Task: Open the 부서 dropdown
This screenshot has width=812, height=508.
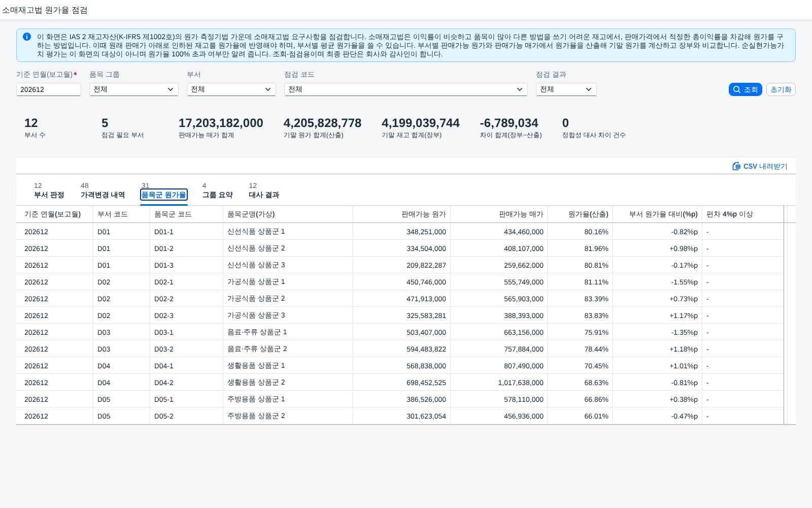Action: (231, 89)
